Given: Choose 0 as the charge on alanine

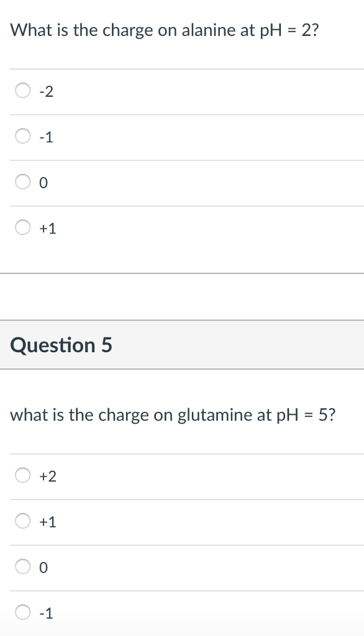Looking at the screenshot, I should pyautogui.click(x=22, y=181).
